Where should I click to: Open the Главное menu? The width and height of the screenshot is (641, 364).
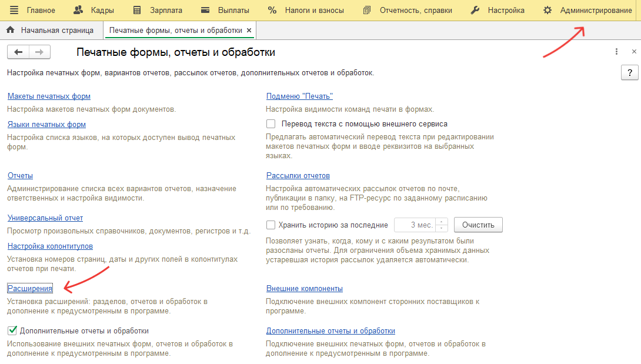(41, 10)
